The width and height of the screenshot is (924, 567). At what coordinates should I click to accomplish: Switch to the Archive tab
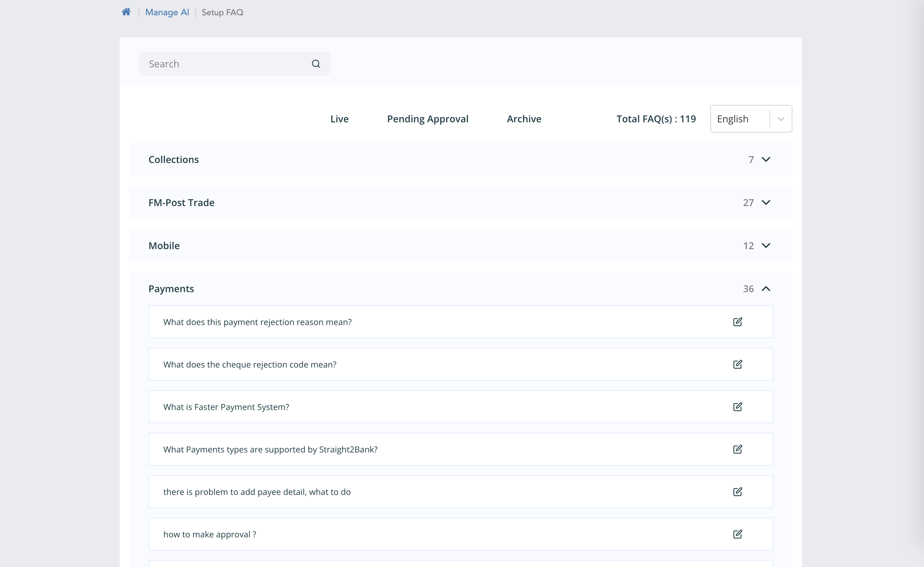pos(524,119)
